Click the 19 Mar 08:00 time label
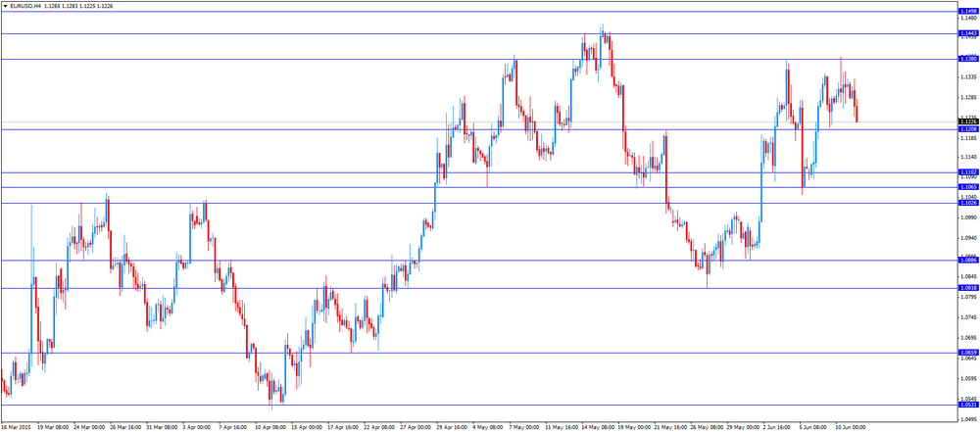Image resolution: width=980 pixels, height=432 pixels. [53, 427]
